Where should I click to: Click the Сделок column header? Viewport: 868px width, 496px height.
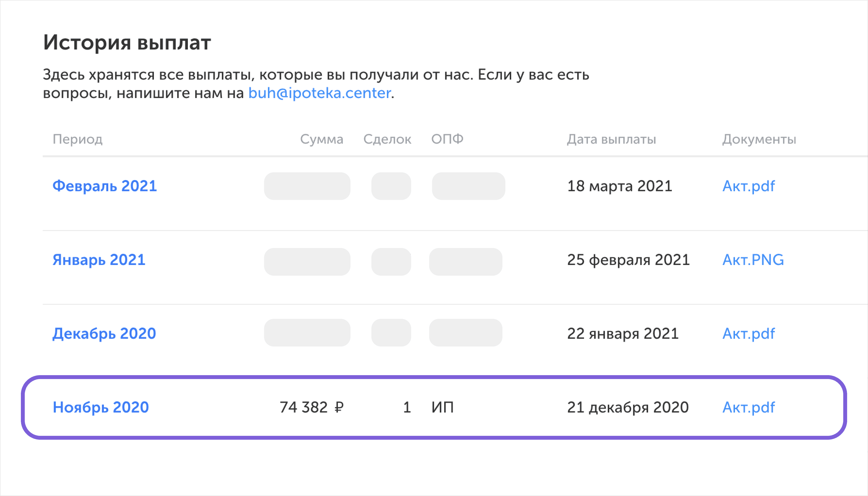(x=387, y=139)
